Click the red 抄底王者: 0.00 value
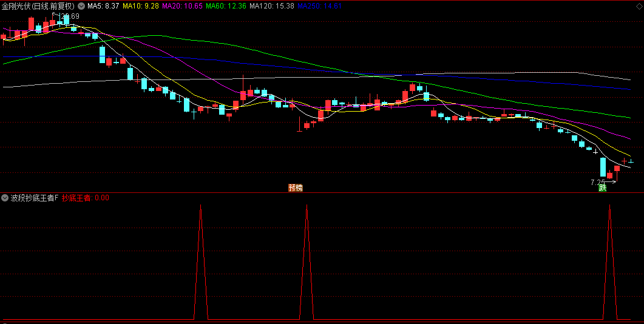644x324 pixels. [x=86, y=198]
